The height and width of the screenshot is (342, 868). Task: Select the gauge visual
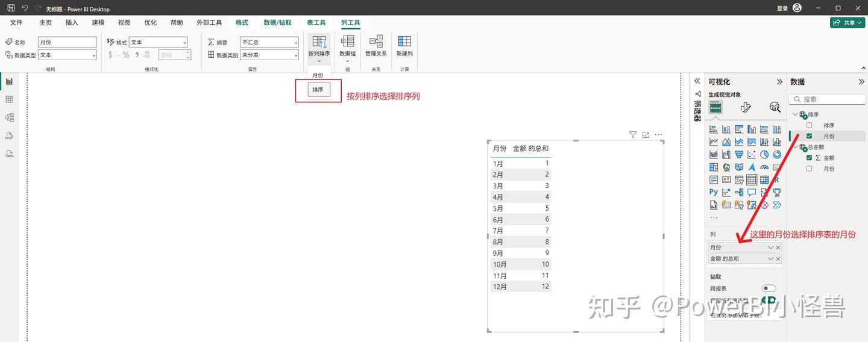click(x=764, y=167)
